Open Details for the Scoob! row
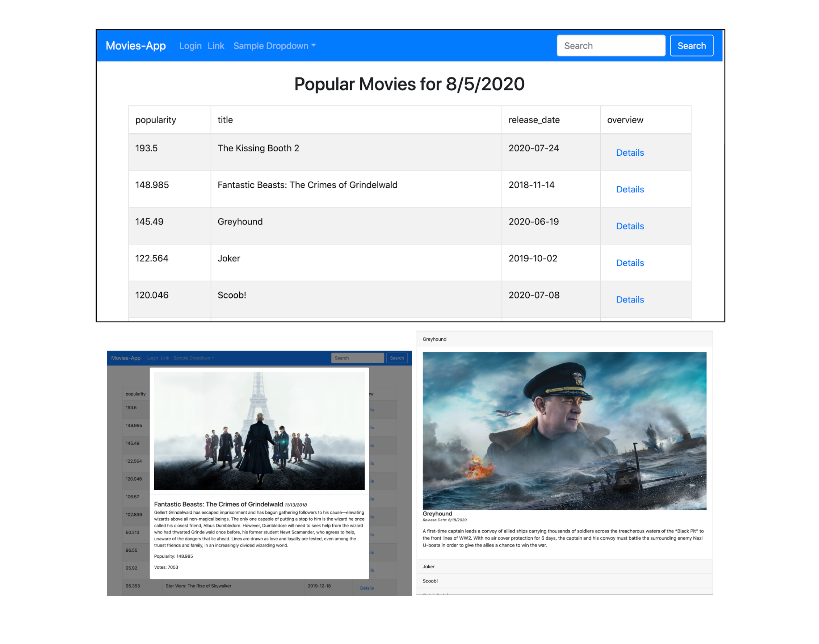 coord(629,300)
